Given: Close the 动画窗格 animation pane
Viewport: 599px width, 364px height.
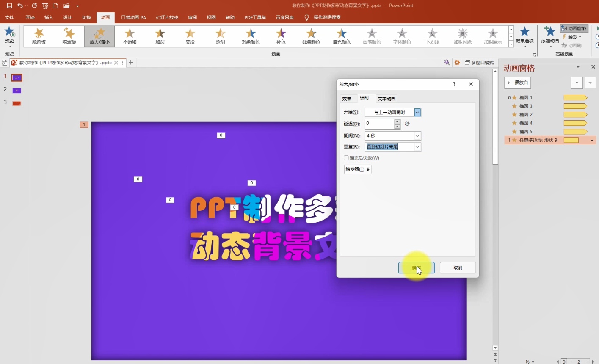Looking at the screenshot, I should pyautogui.click(x=593, y=67).
